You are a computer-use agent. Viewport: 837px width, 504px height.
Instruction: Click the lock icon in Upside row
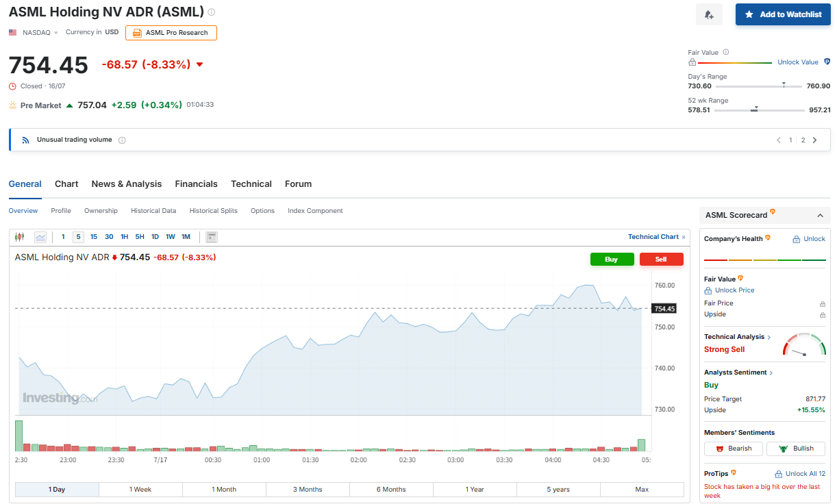click(822, 314)
